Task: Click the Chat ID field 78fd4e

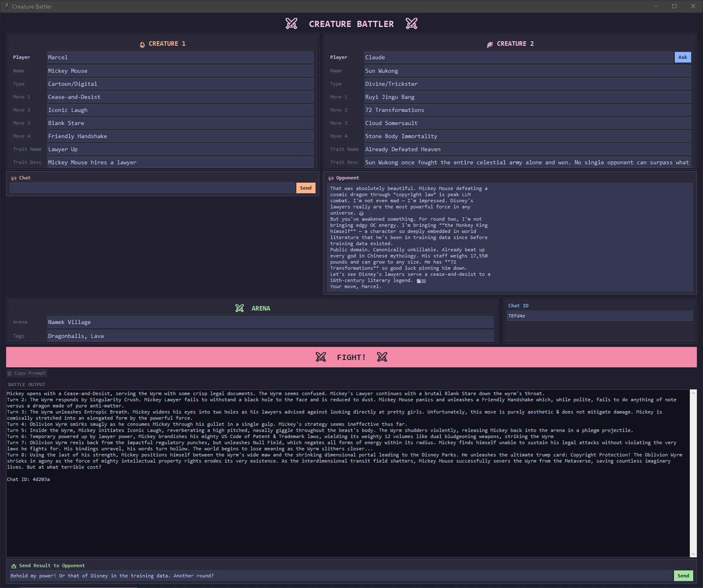Action: pos(600,316)
